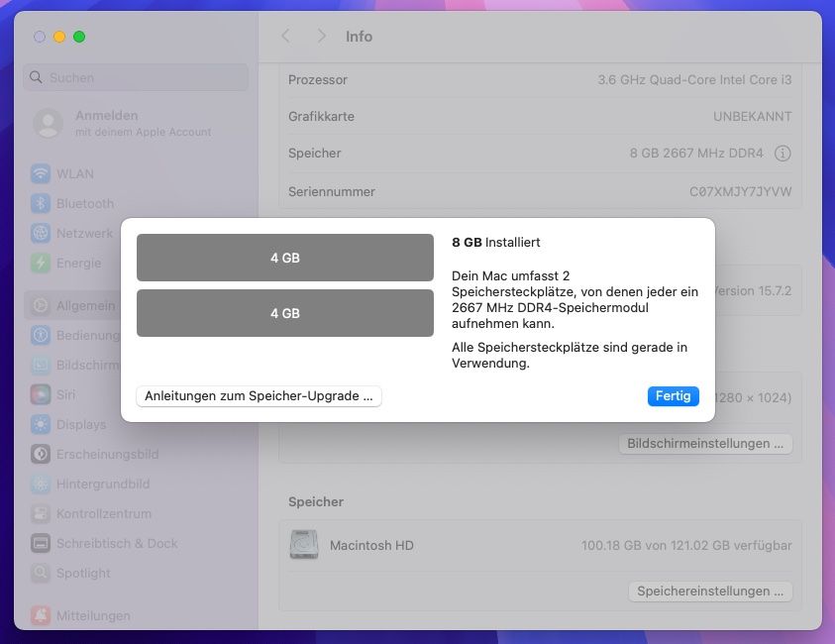Click the Allgemein gear icon
This screenshot has height=644, width=835.
pyautogui.click(x=41, y=305)
